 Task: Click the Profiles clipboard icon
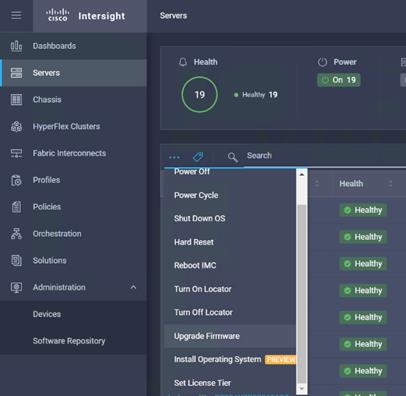pyautogui.click(x=16, y=180)
